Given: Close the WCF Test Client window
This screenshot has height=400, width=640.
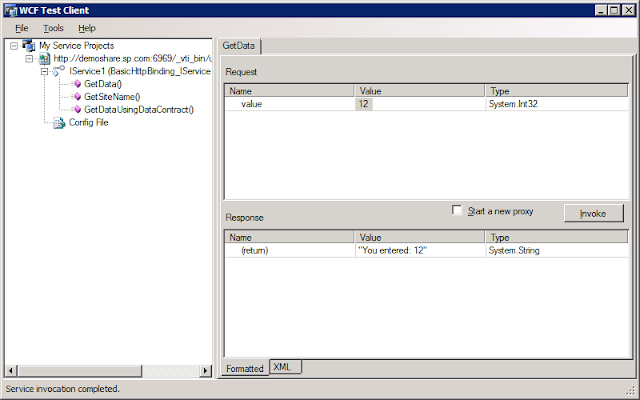Looking at the screenshot, I should (x=629, y=10).
